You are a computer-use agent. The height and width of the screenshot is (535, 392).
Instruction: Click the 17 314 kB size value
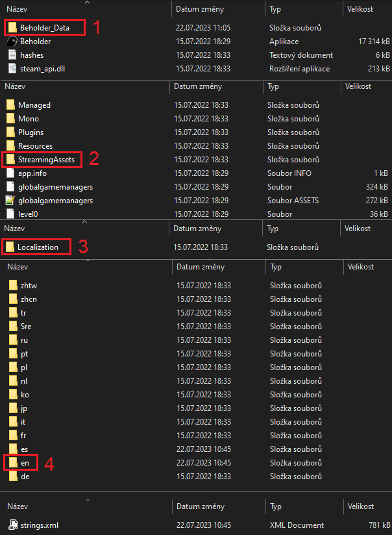click(x=374, y=42)
